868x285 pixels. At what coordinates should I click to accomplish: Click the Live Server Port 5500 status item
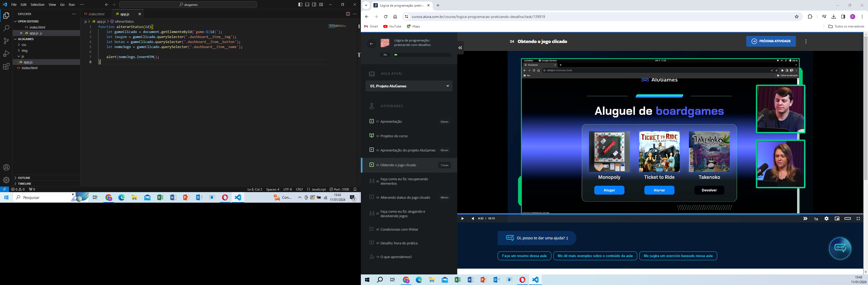(x=339, y=189)
